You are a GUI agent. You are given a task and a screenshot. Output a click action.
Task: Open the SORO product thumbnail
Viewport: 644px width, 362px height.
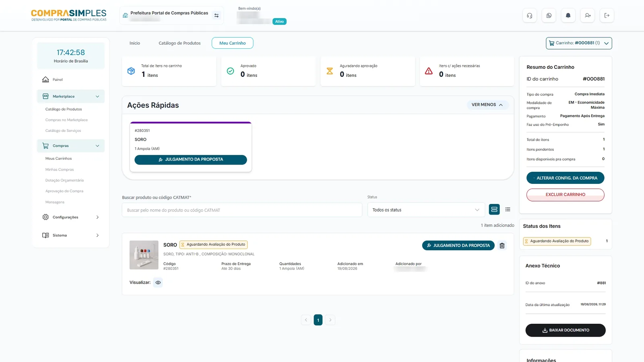[144, 255]
